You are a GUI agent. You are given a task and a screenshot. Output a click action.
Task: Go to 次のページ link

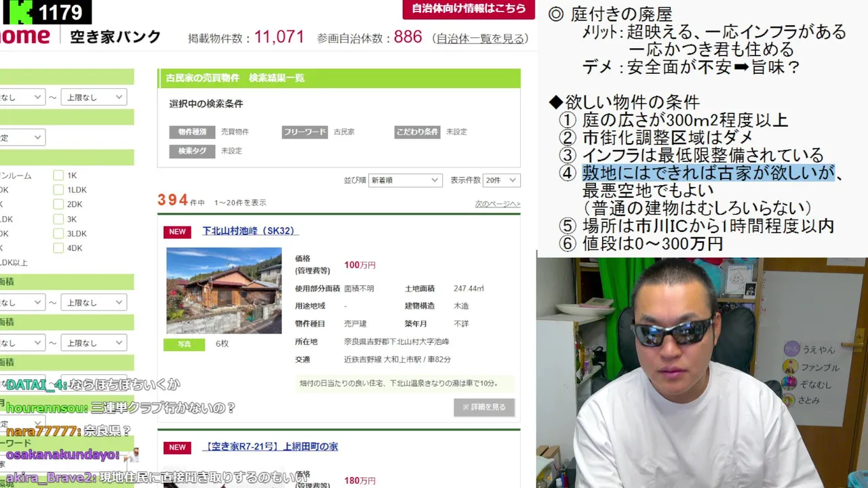497,204
